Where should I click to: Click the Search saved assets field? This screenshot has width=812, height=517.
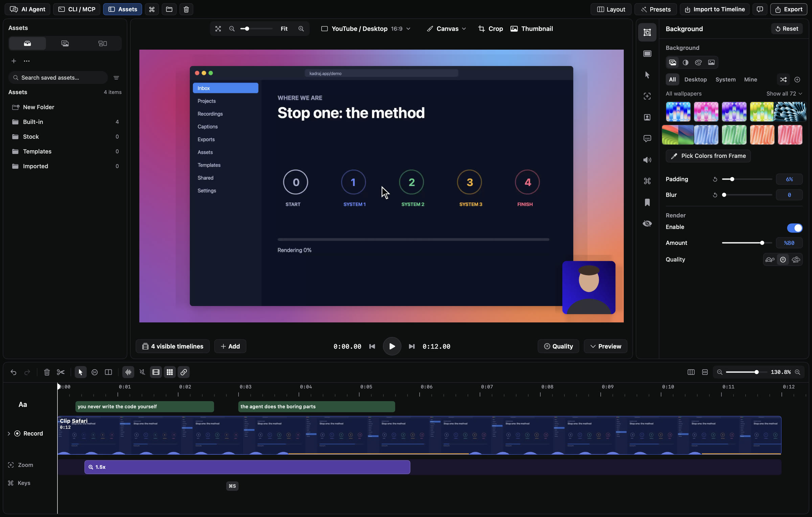[58, 78]
